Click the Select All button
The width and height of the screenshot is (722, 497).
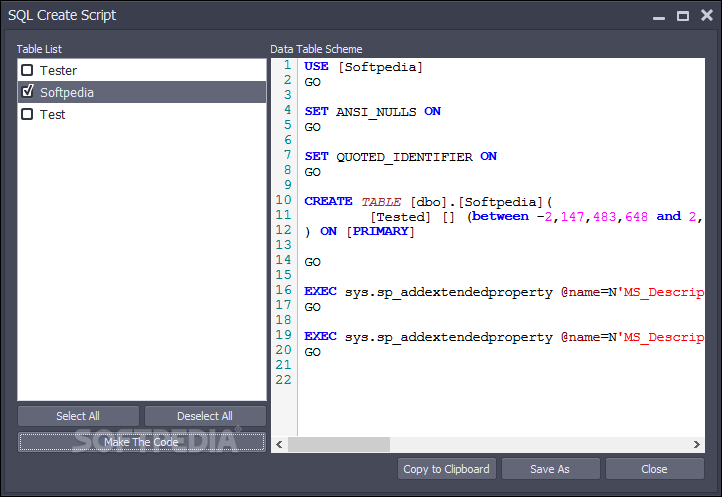(78, 416)
